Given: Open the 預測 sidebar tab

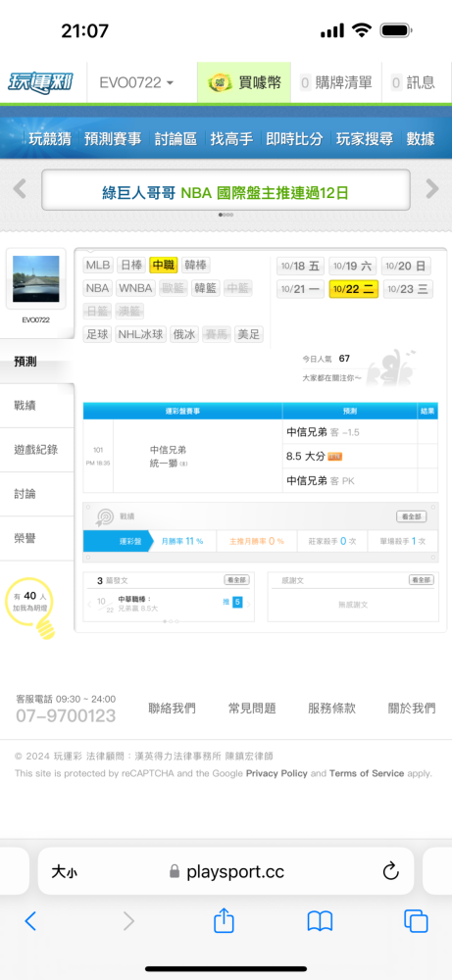Looking at the screenshot, I should click(36, 362).
